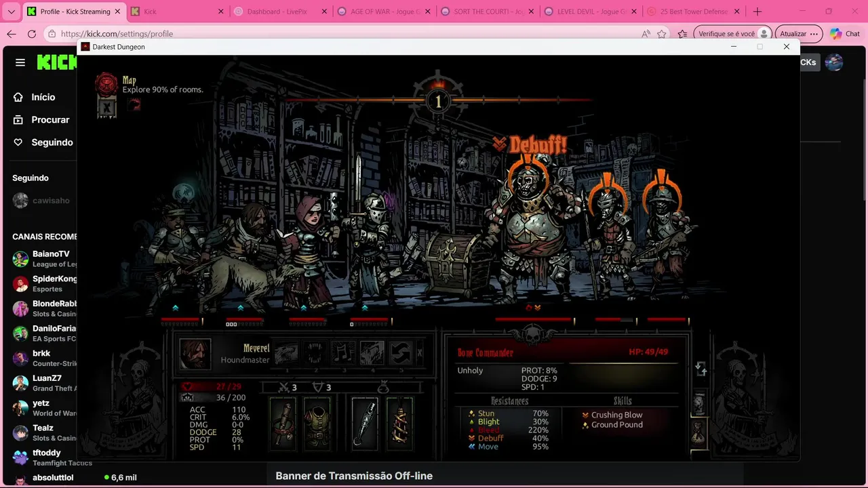Select the Houndmaster's first skill, Hound's Rush
Image resolution: width=868 pixels, height=488 pixels.
[286, 353]
